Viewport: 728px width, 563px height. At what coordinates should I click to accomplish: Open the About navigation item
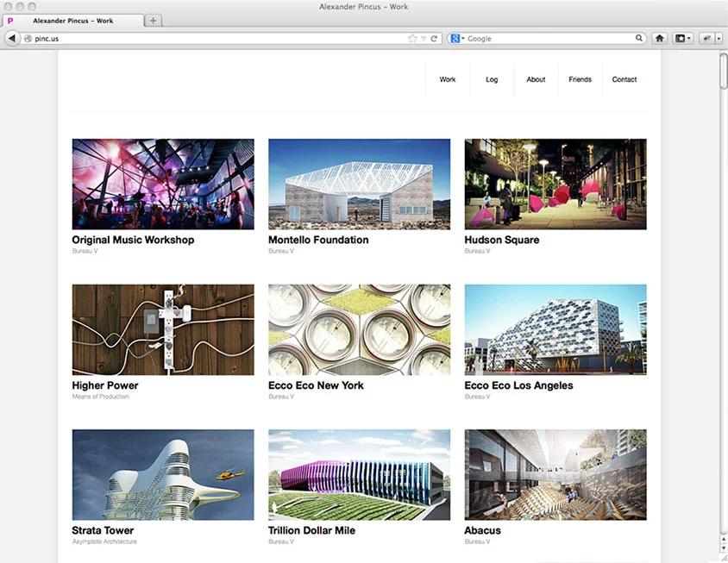536,79
